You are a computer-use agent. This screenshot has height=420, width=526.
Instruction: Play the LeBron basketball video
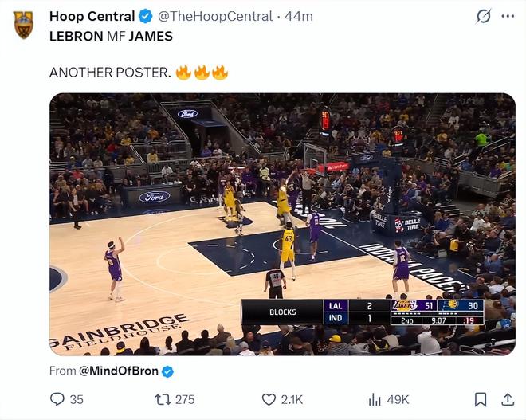(x=282, y=224)
